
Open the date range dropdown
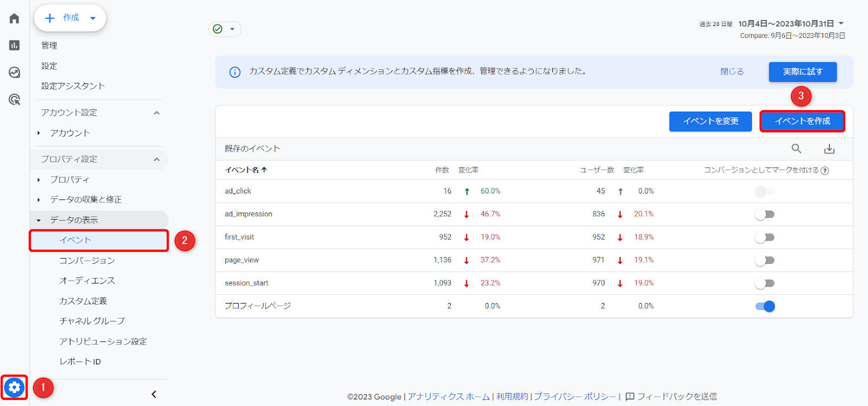[841, 23]
